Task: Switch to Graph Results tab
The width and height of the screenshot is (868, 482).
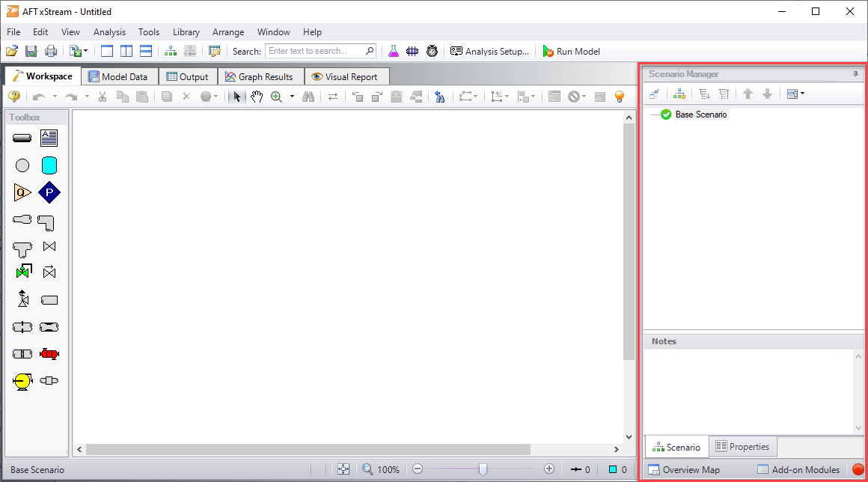Action: tap(259, 77)
